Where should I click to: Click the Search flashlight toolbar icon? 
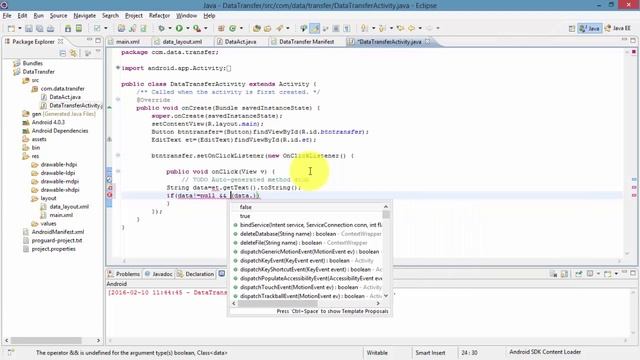280,28
